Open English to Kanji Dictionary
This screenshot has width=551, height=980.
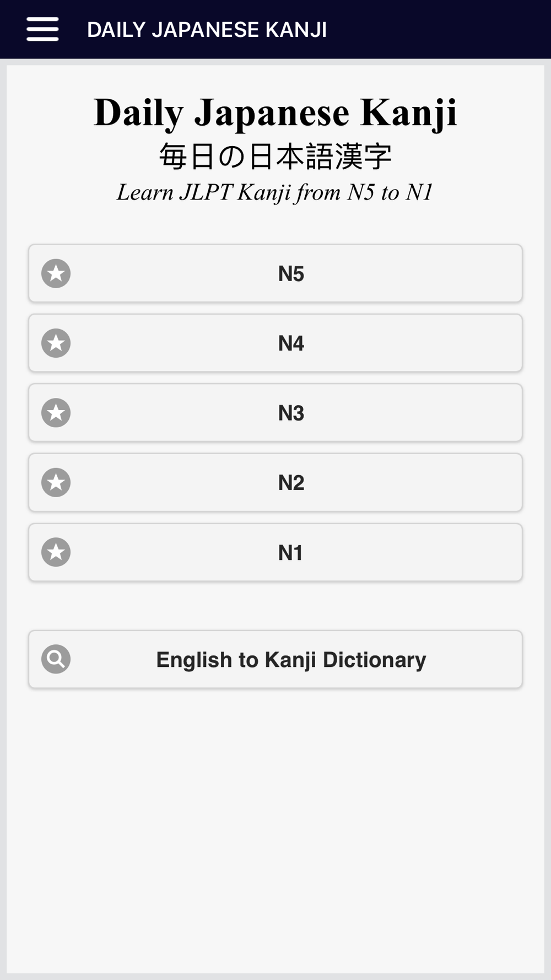pos(275,659)
